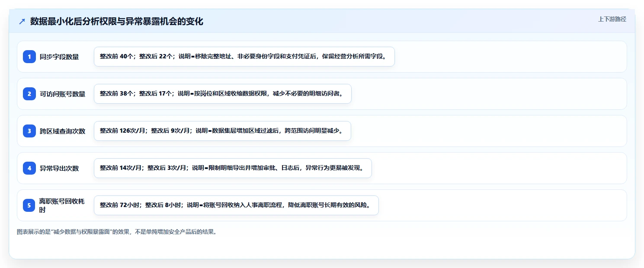This screenshot has width=644, height=268.
Task: Select the 异常导出次数 row label
Action: pos(59,168)
